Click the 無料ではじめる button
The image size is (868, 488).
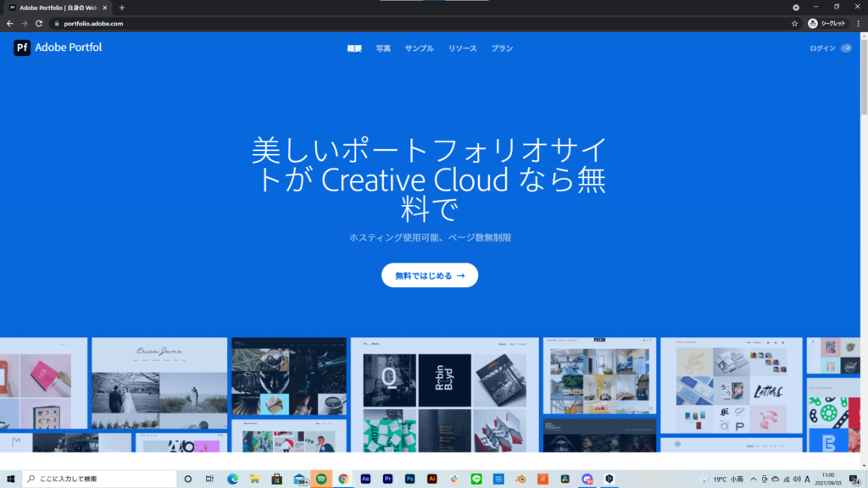tap(430, 275)
